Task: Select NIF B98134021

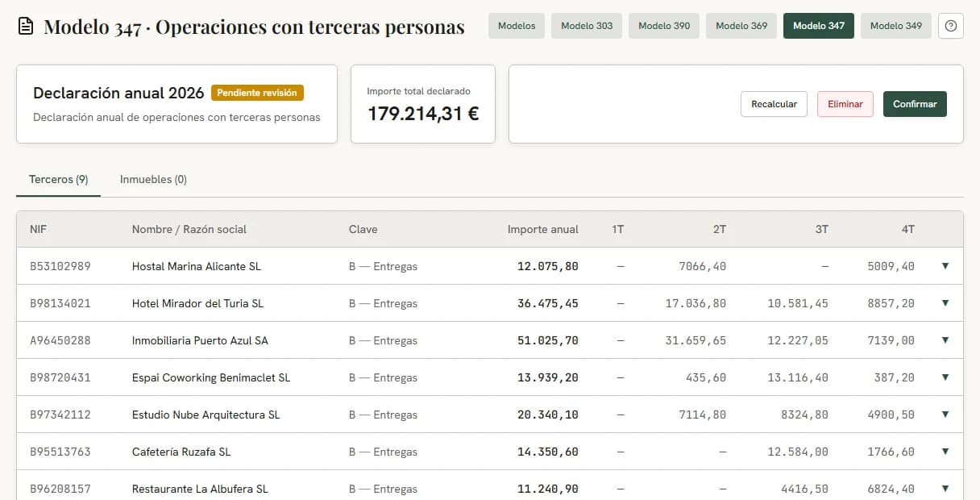Action: click(x=60, y=303)
